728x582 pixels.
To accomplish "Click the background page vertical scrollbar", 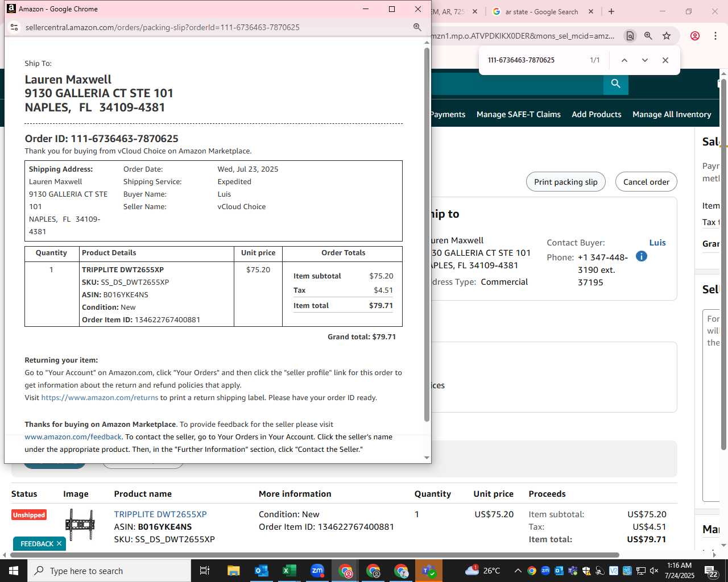I will tap(723, 263).
